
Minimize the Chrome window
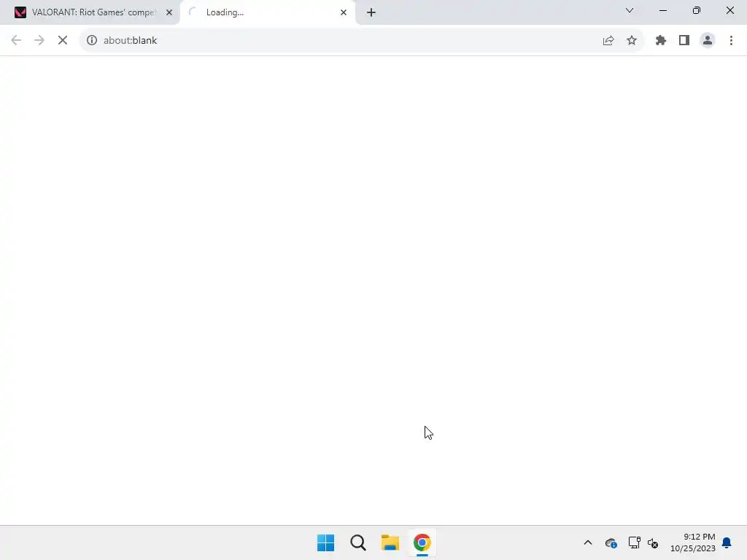(x=663, y=10)
